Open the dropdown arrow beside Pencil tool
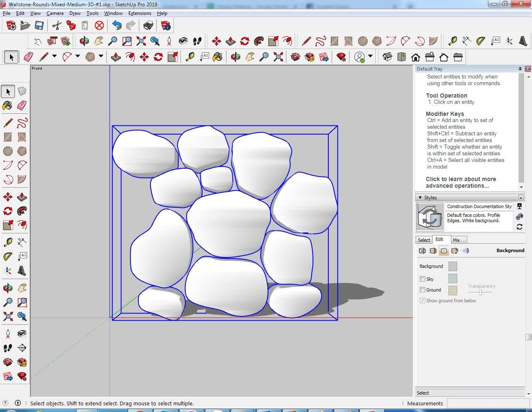Viewport: 532px width, 412px height. click(x=54, y=56)
